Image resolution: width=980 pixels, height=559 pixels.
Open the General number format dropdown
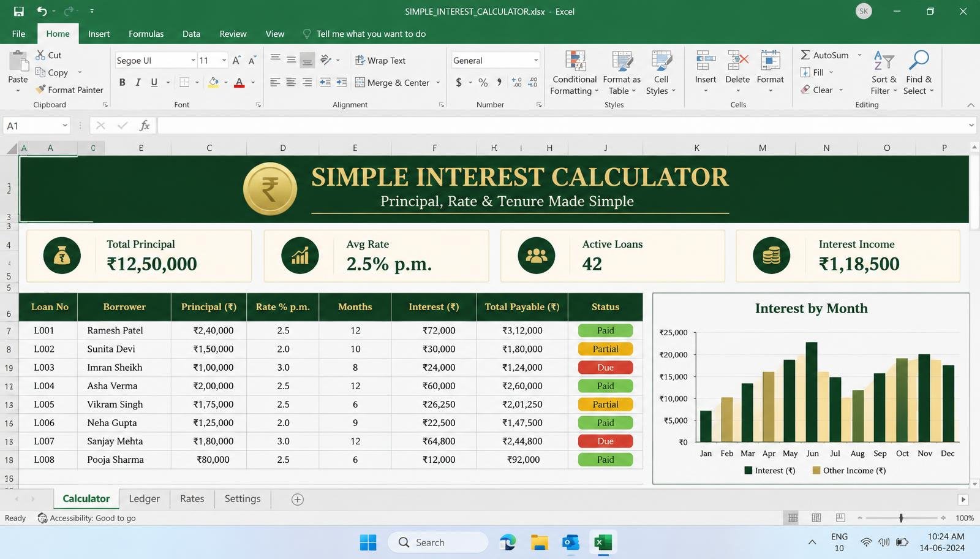pyautogui.click(x=536, y=60)
